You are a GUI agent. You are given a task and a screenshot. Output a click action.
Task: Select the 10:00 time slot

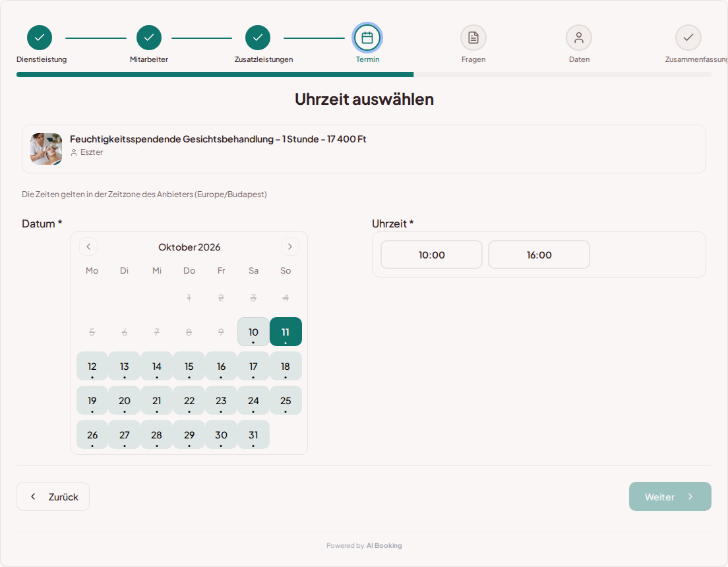pyautogui.click(x=431, y=254)
